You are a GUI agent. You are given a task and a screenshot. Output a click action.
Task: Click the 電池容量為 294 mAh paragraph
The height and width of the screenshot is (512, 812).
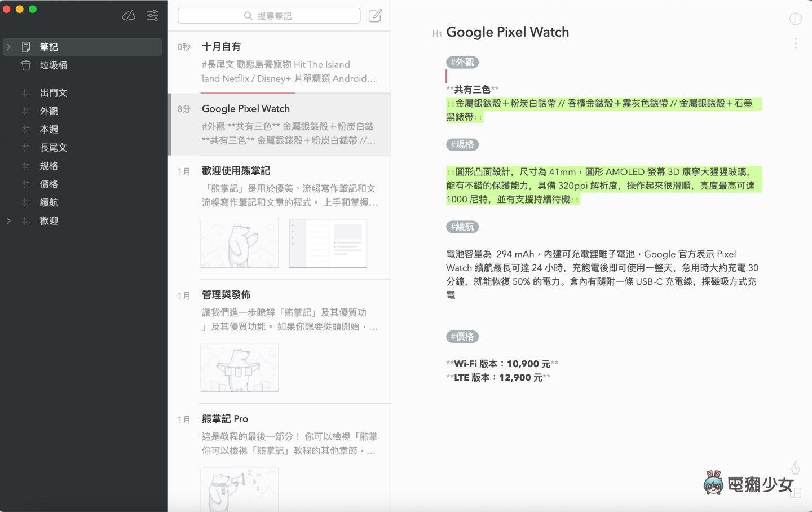[x=603, y=275]
